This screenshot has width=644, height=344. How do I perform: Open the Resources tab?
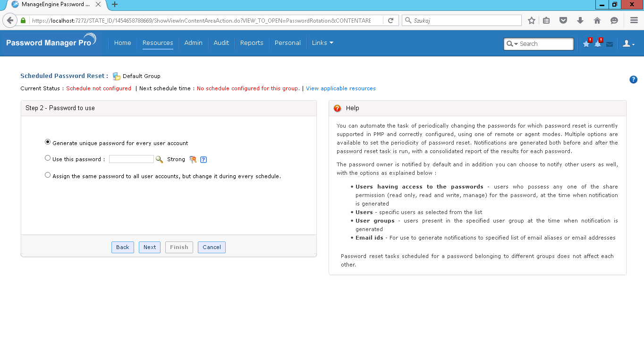pyautogui.click(x=158, y=43)
